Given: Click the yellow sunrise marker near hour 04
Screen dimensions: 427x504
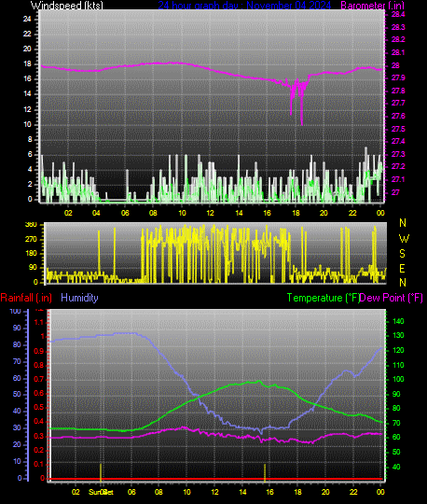Looking at the screenshot, I should click(x=101, y=472).
